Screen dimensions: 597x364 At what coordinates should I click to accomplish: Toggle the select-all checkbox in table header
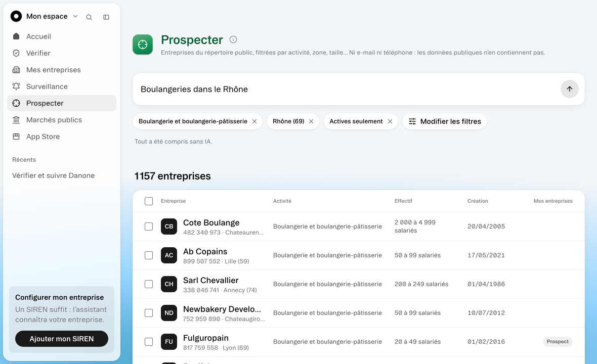click(x=149, y=201)
